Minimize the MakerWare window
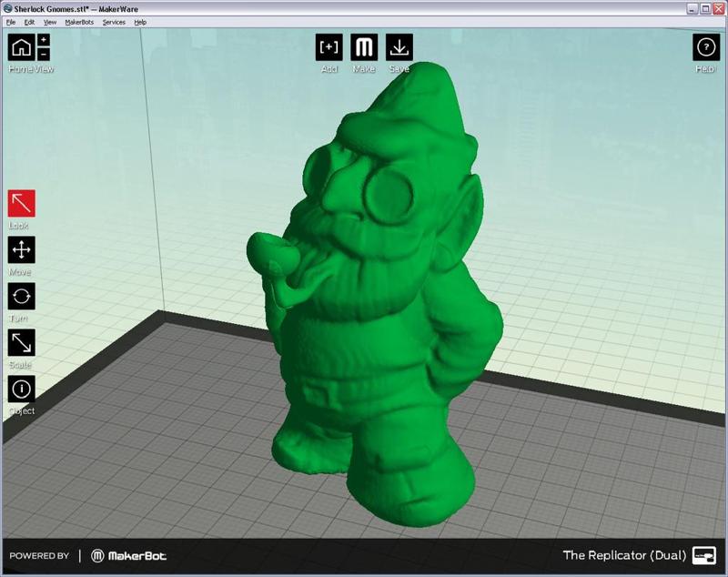This screenshot has width=728, height=577. click(x=693, y=8)
